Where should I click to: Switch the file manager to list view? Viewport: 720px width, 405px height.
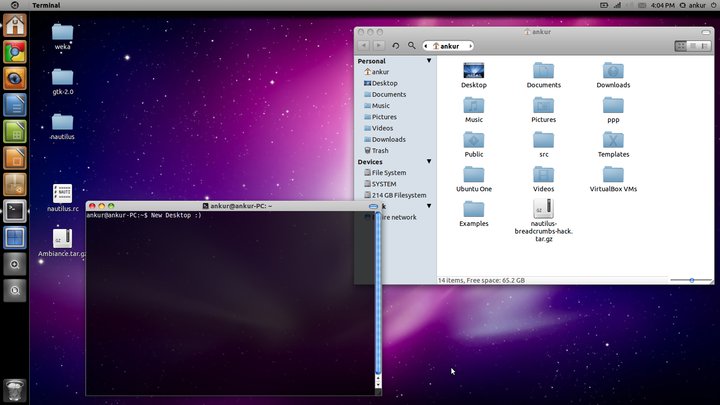(x=692, y=46)
